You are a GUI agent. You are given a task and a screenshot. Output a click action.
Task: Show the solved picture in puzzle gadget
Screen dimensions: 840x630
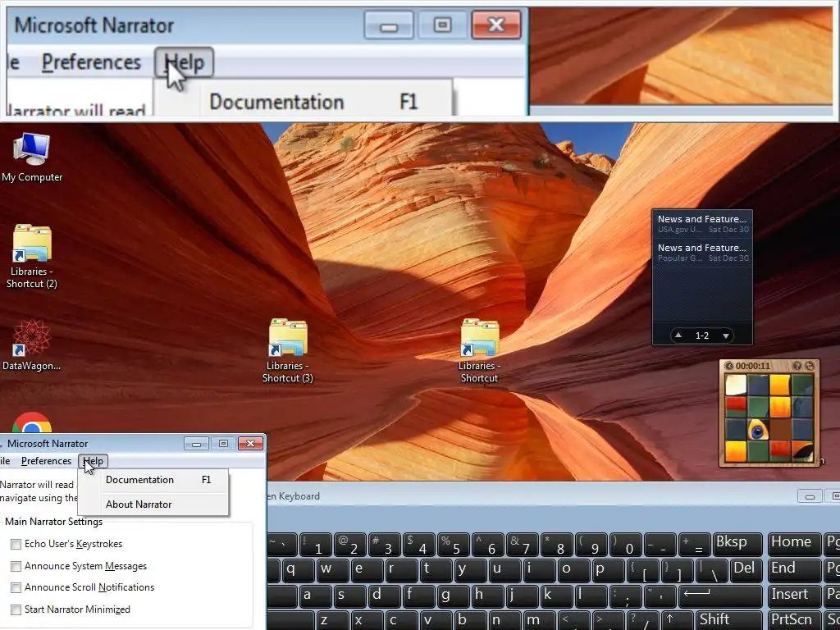click(797, 366)
